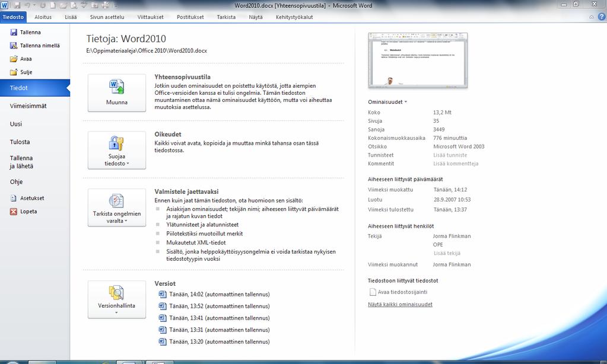The width and height of the screenshot is (607, 364).
Task: Click the Word application icon in title bar
Action: [4, 5]
